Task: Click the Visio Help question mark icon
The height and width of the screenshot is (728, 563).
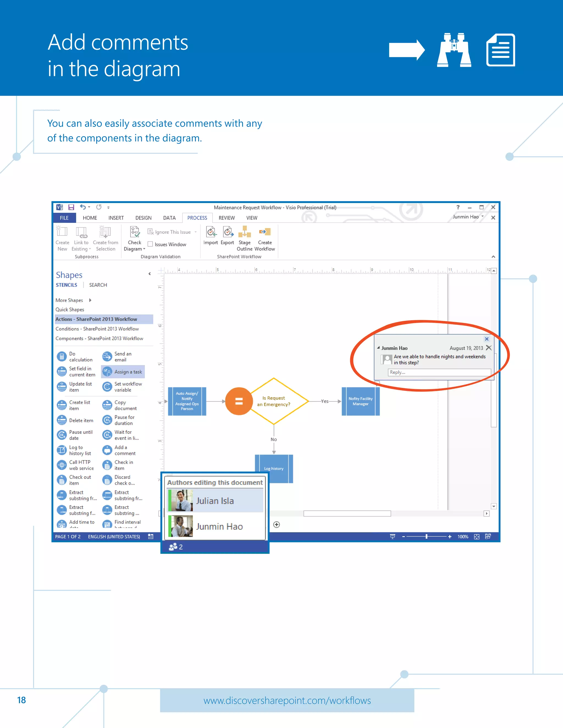Action: 458,207
